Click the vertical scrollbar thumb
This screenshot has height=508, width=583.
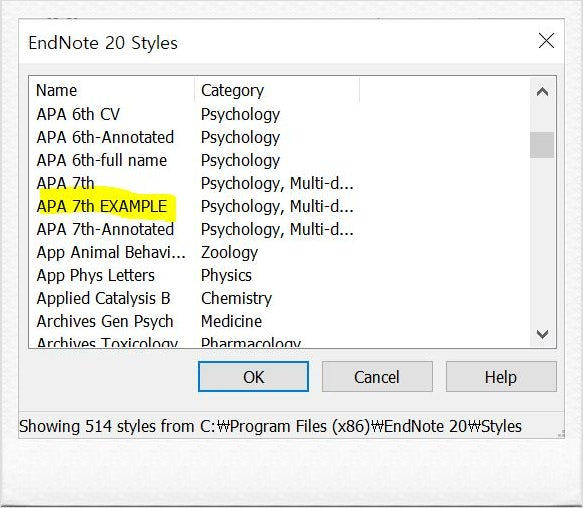tap(542, 145)
